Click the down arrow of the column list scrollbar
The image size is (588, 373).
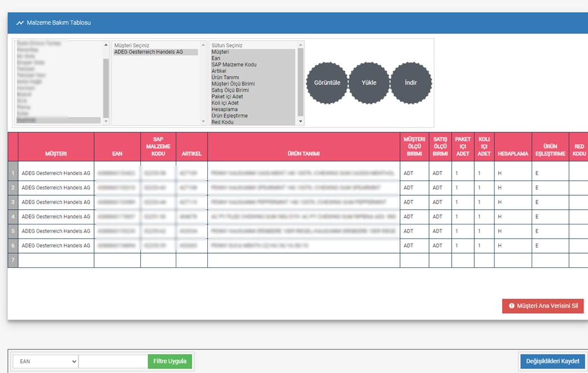(300, 122)
